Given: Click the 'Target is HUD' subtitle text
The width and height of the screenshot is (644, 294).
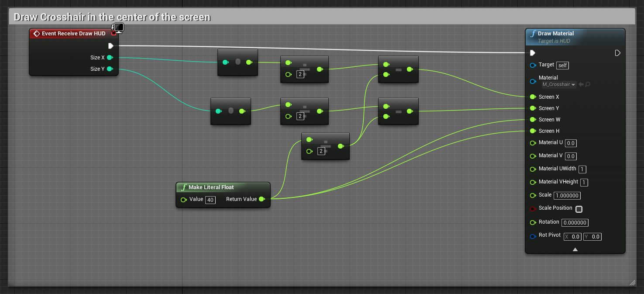Looking at the screenshot, I should click(554, 41).
